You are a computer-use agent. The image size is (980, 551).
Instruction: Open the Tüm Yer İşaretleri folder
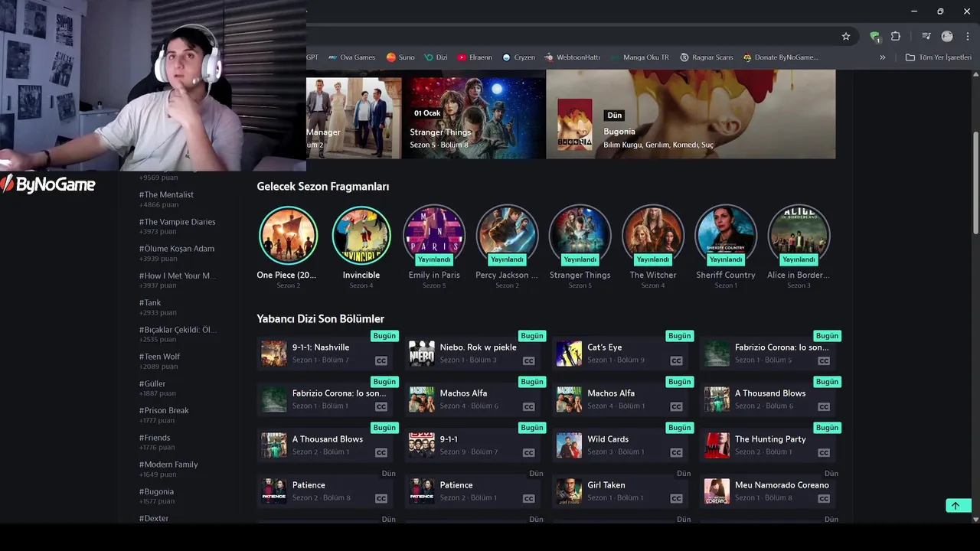(x=939, y=57)
